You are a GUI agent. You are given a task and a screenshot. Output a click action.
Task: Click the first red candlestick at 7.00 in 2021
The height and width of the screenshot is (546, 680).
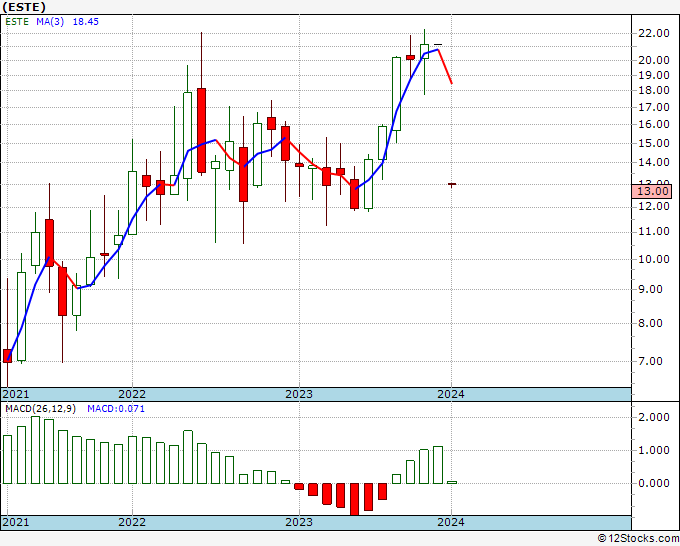[x=7, y=356]
